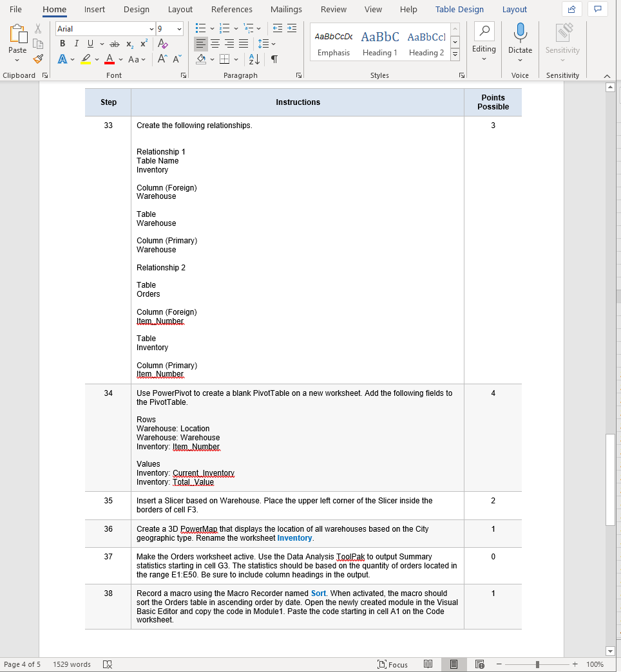This screenshot has width=621, height=672.
Task: Expand numbering list options arrow
Action: [236, 29]
